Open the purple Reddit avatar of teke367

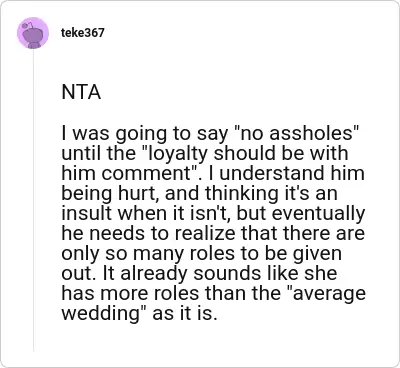tap(33, 33)
